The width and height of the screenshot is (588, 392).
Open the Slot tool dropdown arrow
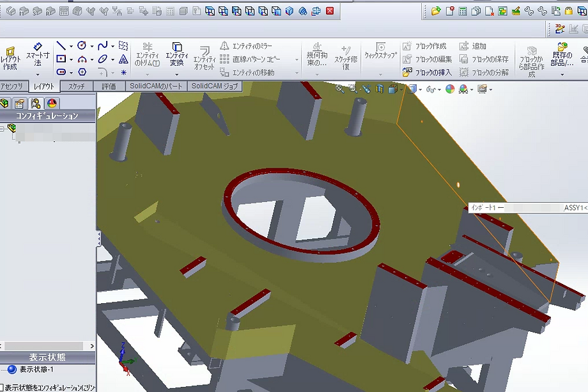click(x=71, y=72)
